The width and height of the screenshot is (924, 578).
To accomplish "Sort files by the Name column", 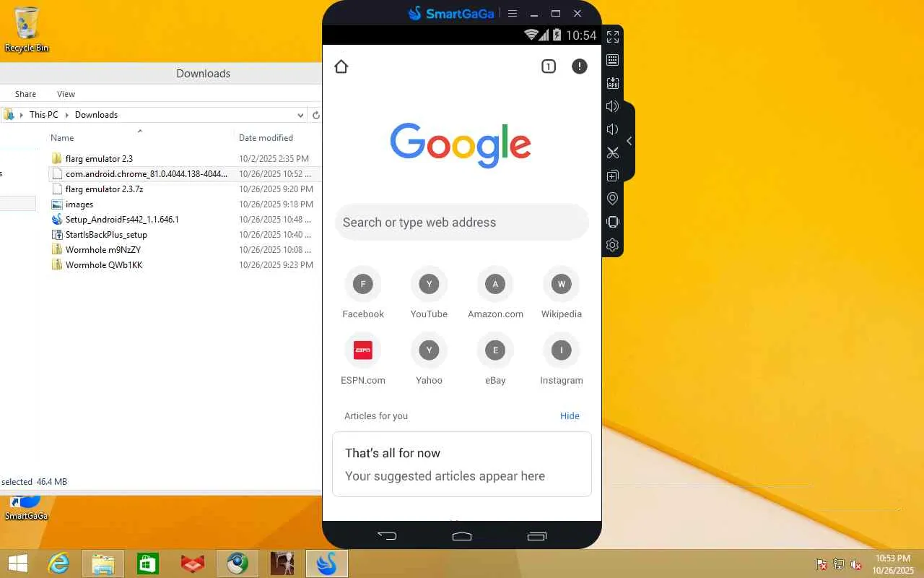I will [62, 138].
